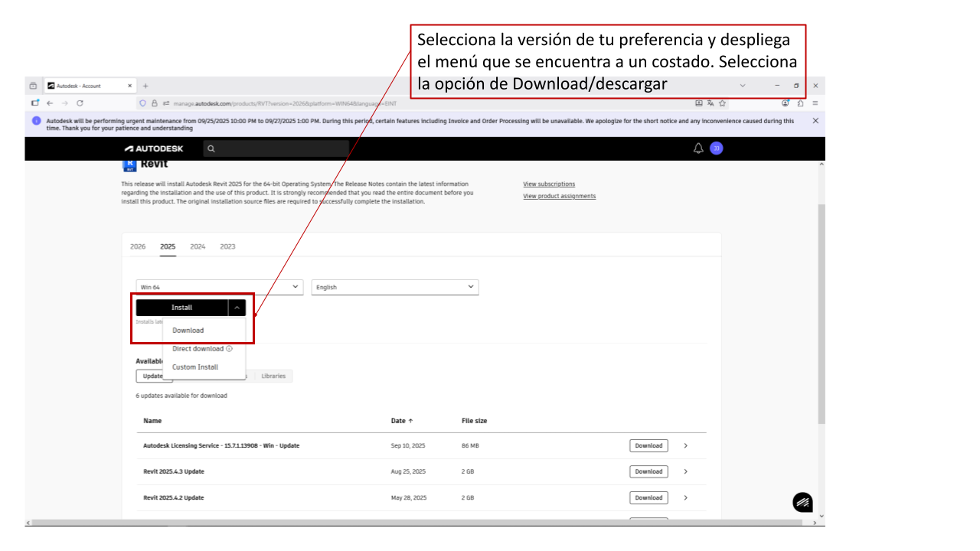
Task: Click the browser address bar URL
Action: (284, 103)
